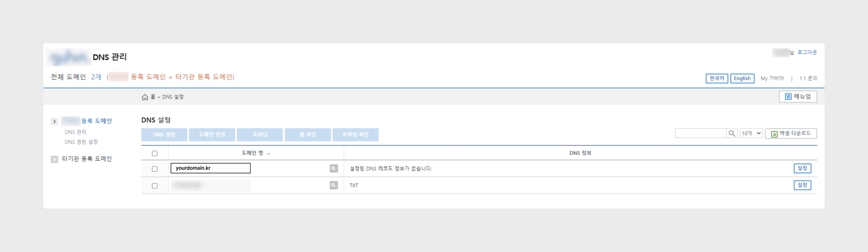
Task: Click the domain search input field
Action: coord(701,134)
